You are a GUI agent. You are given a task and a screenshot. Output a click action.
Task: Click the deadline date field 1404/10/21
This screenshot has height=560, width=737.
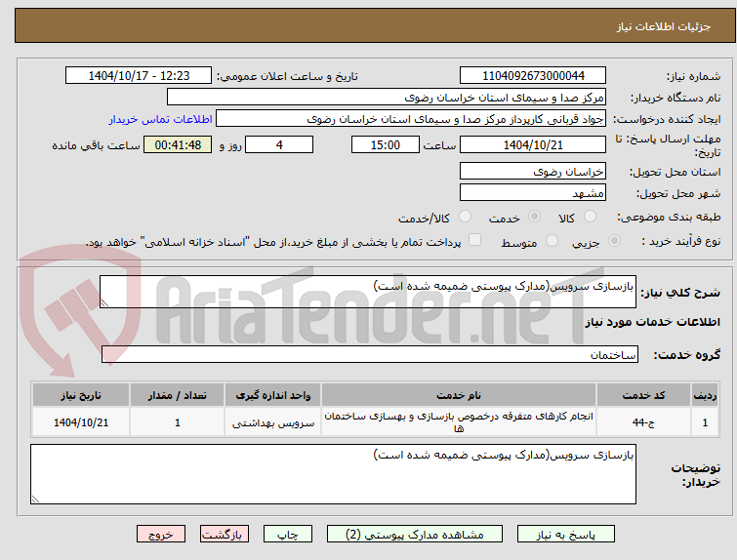[533, 144]
